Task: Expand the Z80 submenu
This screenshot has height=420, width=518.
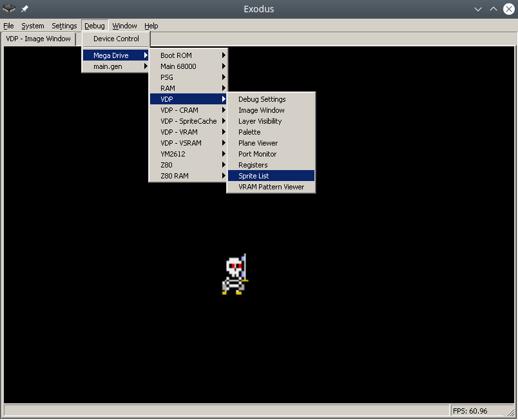Action: tap(188, 165)
